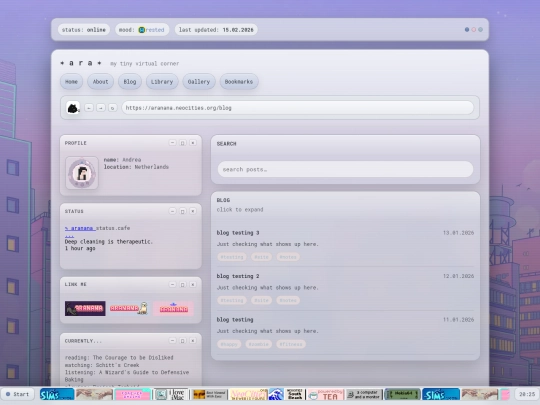Image resolution: width=540 pixels, height=405 pixels.
Task: Click "watching: Schitt's Creek" line
Action: (x=102, y=365)
